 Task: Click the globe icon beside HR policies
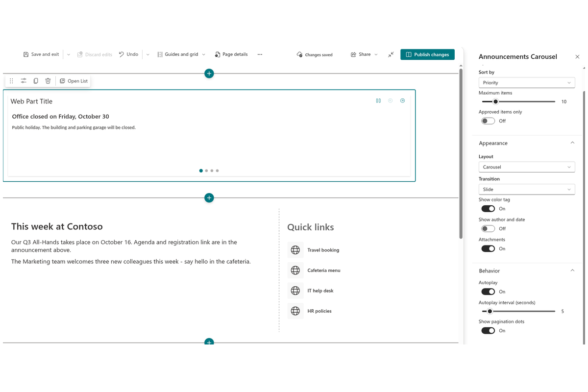tap(295, 311)
